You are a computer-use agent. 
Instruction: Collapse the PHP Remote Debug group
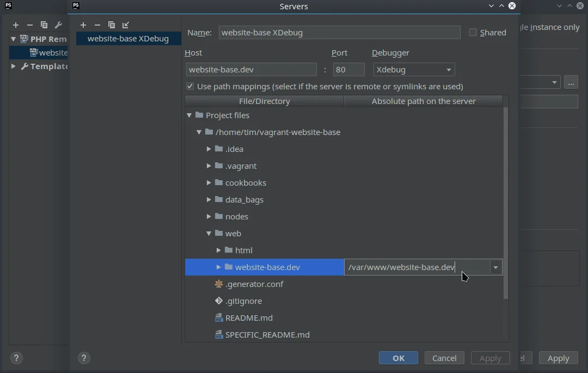tap(13, 39)
